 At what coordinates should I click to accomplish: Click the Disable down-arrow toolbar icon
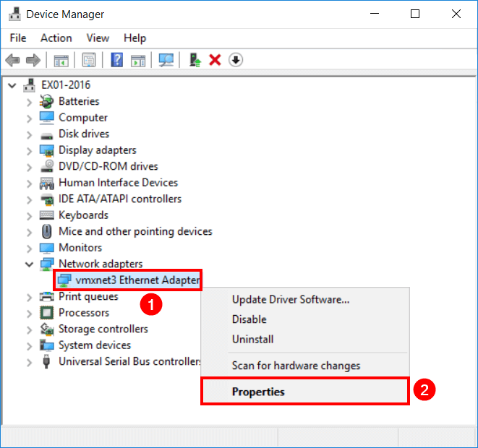click(235, 60)
